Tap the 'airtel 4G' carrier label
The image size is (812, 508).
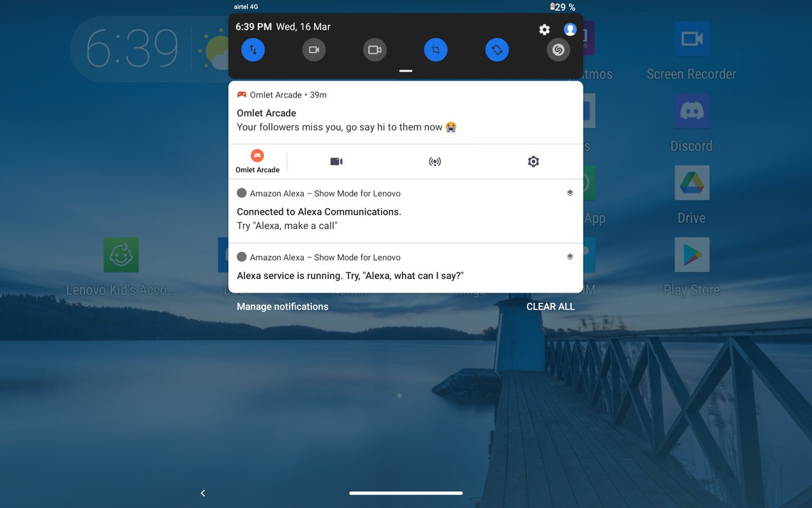[244, 7]
